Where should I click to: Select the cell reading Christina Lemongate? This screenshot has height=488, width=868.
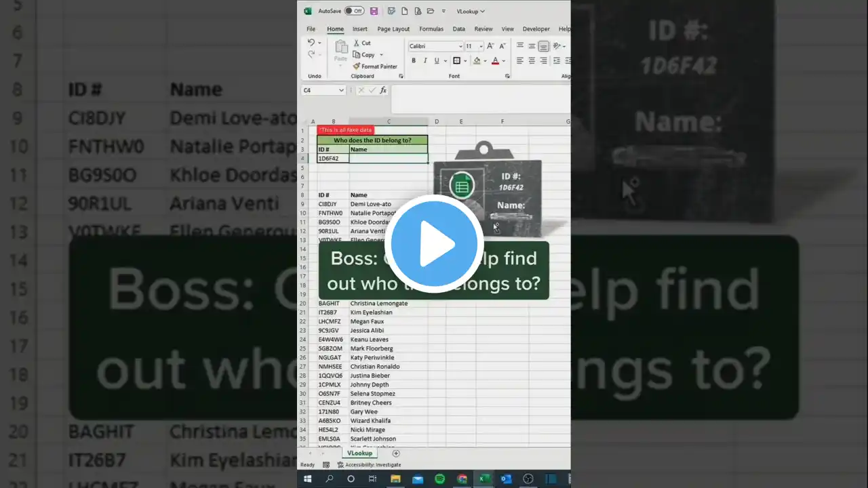coord(389,303)
